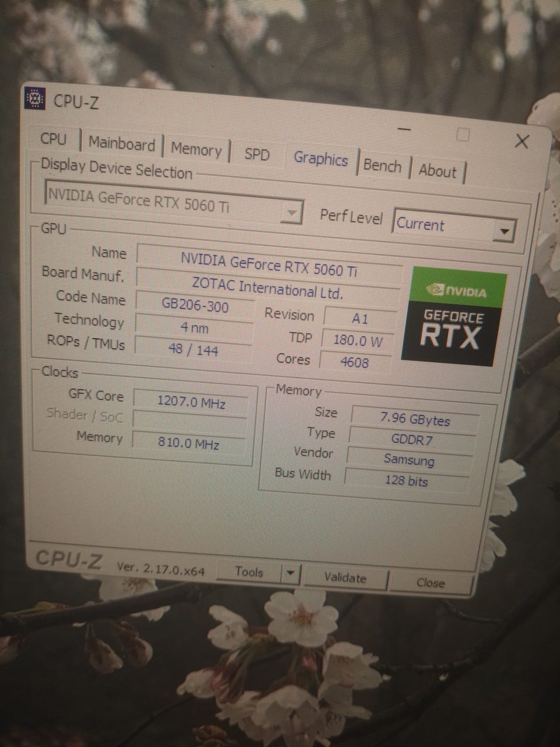Click the 4608 cores value
The width and height of the screenshot is (560, 747).
click(x=355, y=362)
